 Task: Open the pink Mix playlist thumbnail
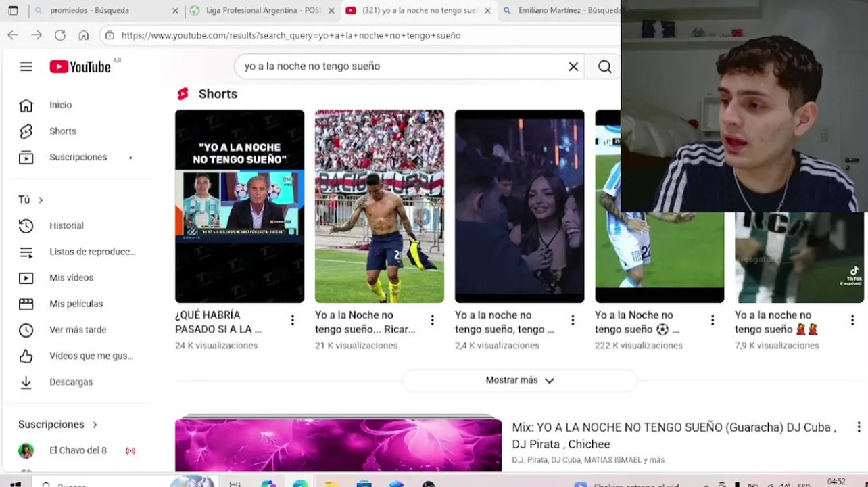[x=338, y=444]
